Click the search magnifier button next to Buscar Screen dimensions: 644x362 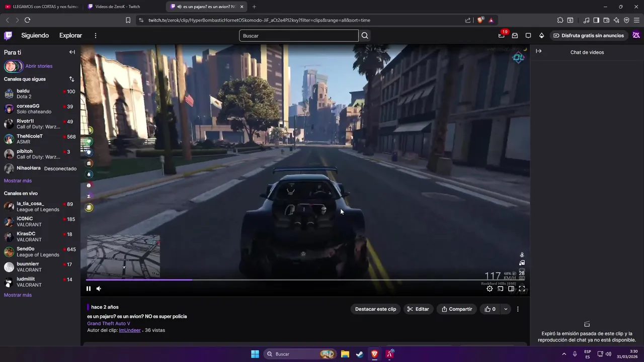(365, 36)
